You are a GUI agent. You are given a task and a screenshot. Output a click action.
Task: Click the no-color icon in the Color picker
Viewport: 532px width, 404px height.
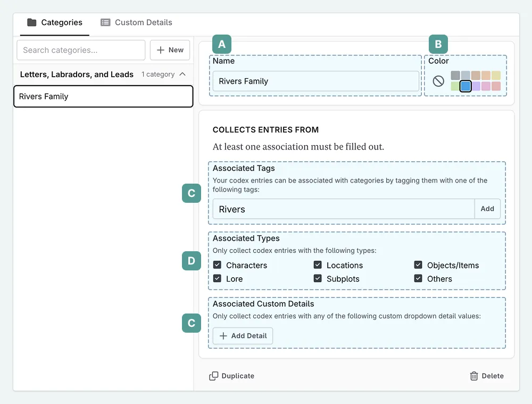tap(438, 81)
